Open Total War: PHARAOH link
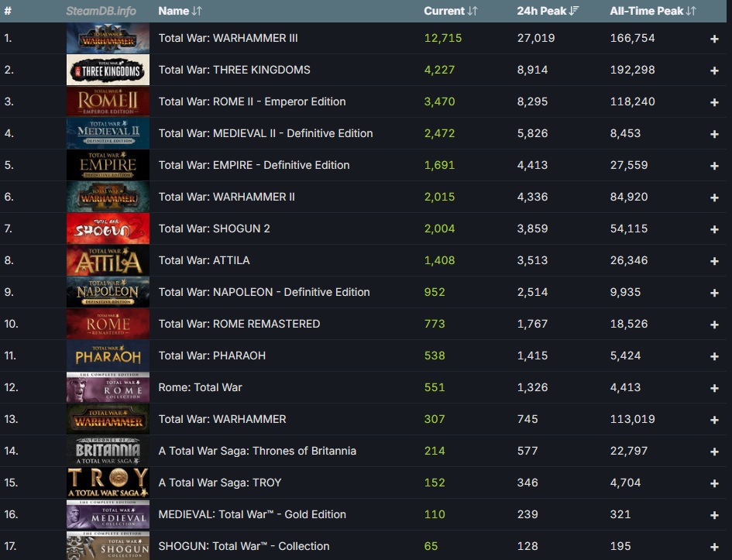 [x=212, y=356]
